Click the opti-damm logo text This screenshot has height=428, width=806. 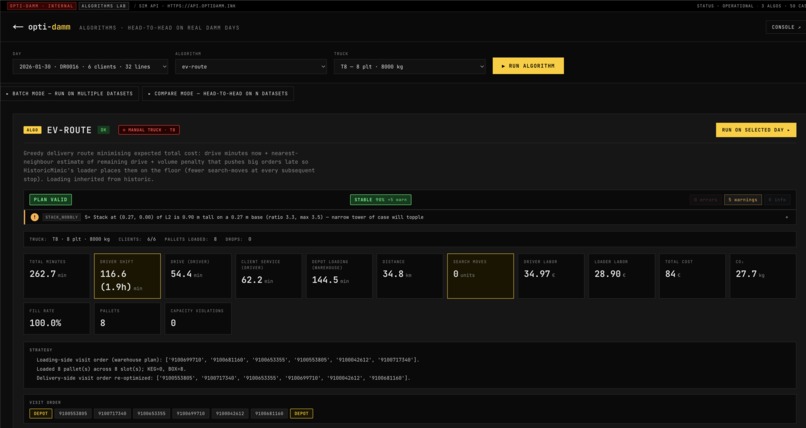[49, 27]
